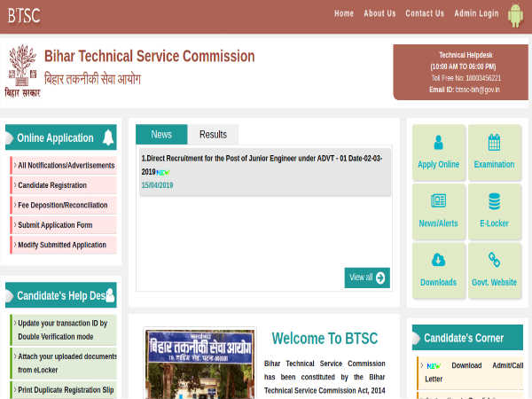Expand All Notifications/Advertisements item
Screen dimensions: 532x399
point(65,166)
